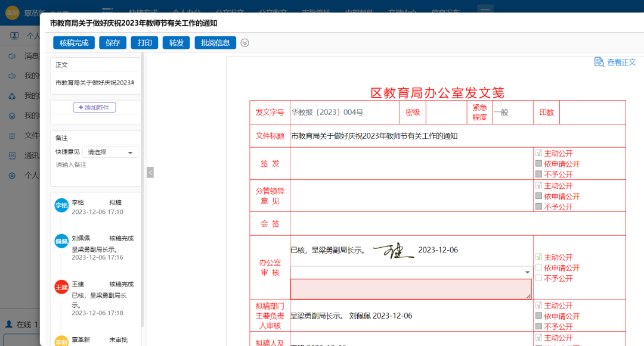Collapse the left panel with the arrow handle
The height and width of the screenshot is (346, 644).
[x=150, y=172]
